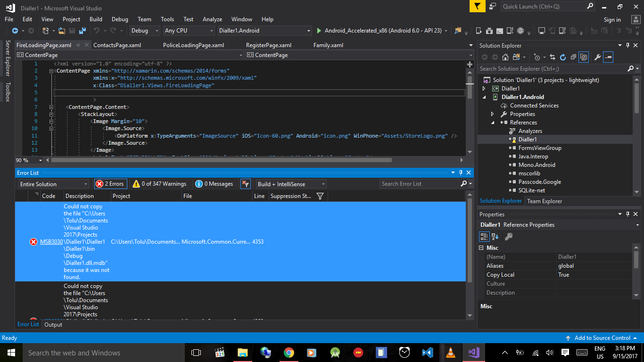
Task: Collapse the Misc property category
Action: point(481,248)
